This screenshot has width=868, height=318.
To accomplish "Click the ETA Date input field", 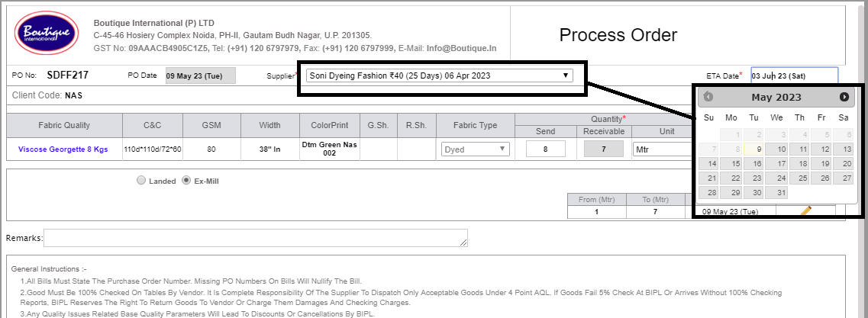I will pos(794,75).
